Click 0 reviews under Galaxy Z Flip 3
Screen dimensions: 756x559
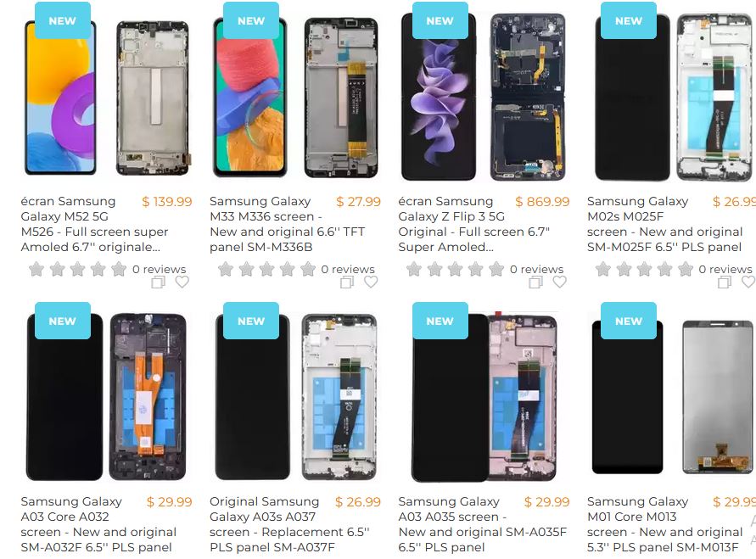click(x=536, y=269)
